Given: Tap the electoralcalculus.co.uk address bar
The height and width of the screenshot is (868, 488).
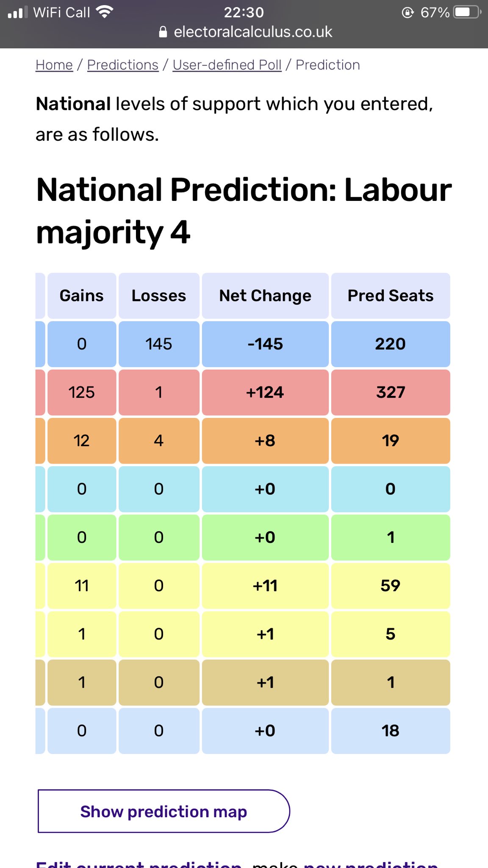Looking at the screenshot, I should pos(252,32).
